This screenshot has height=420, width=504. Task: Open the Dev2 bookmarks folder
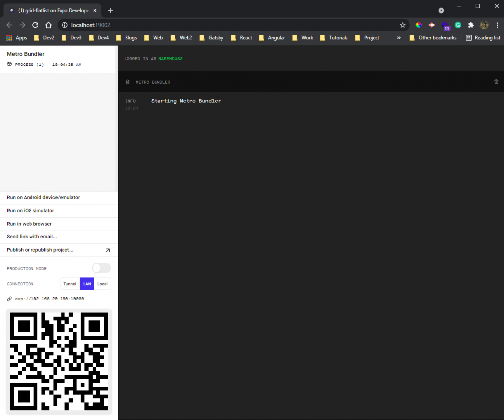pyautogui.click(x=44, y=37)
